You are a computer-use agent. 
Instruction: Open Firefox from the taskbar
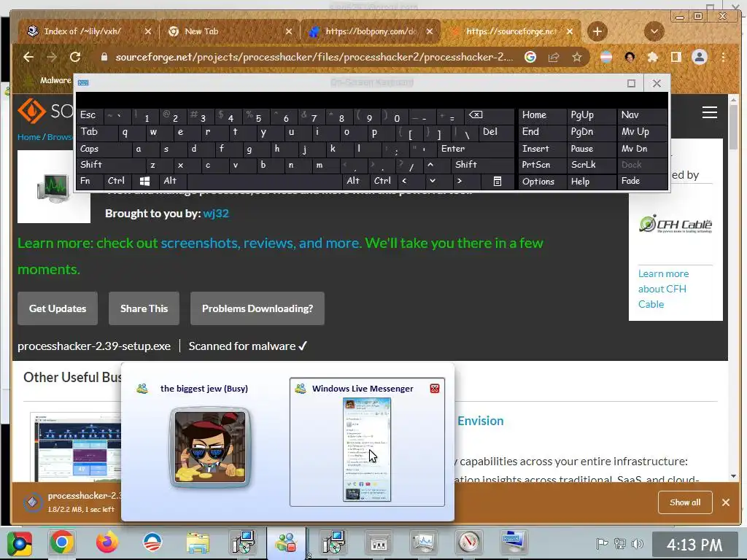point(107,542)
